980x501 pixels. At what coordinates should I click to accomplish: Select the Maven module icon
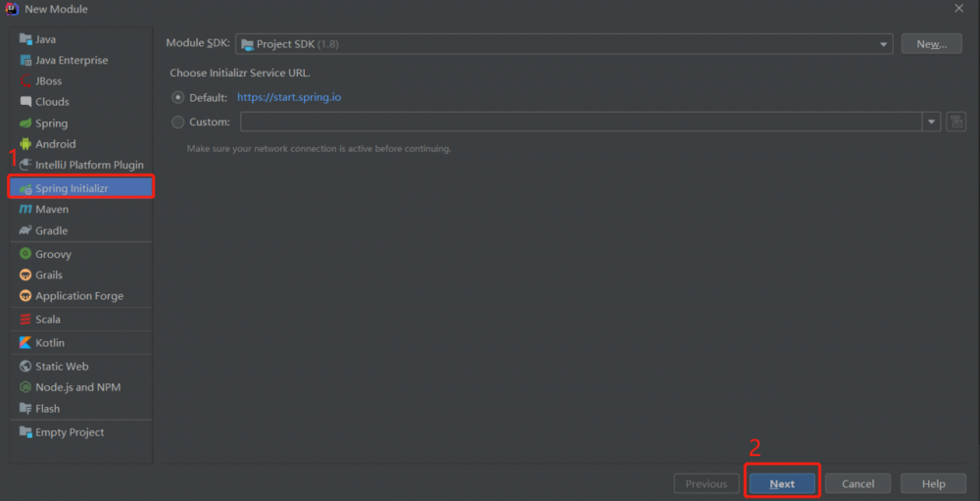25,210
